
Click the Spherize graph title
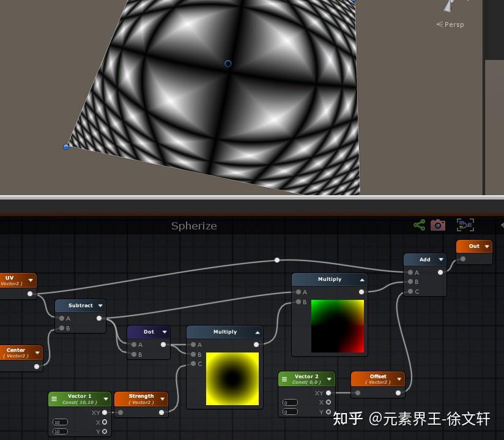click(x=194, y=226)
